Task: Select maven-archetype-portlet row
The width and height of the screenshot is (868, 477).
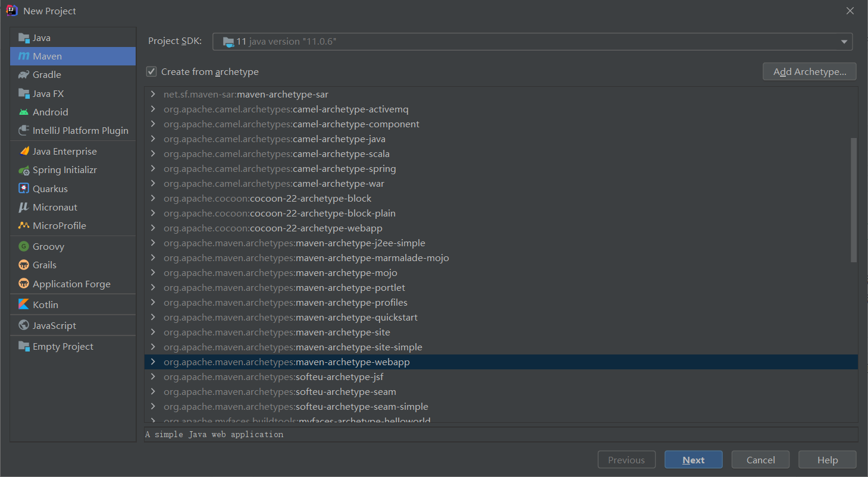Action: [501, 287]
